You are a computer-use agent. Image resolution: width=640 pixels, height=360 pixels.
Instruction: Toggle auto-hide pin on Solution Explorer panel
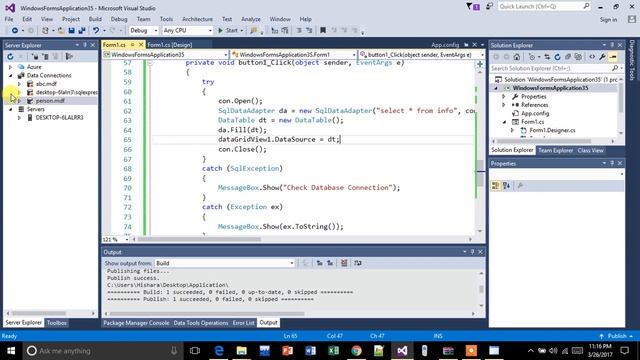tap(612, 45)
